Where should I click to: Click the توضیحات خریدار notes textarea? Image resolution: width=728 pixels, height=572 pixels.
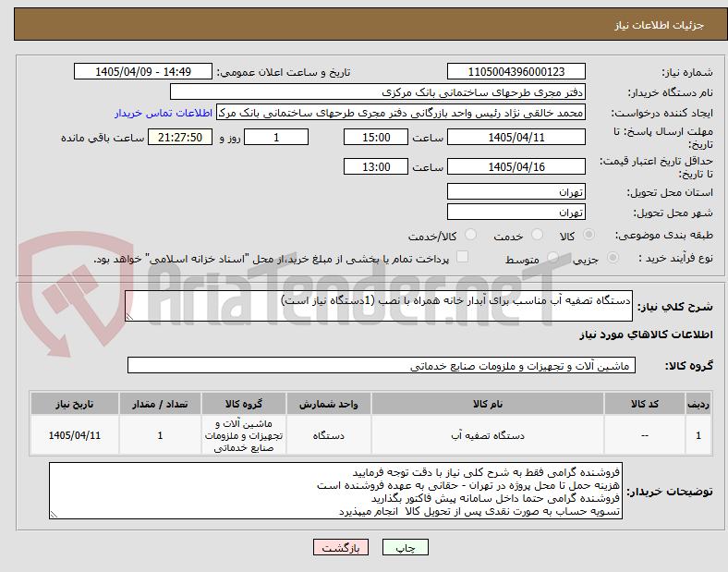pos(335,491)
